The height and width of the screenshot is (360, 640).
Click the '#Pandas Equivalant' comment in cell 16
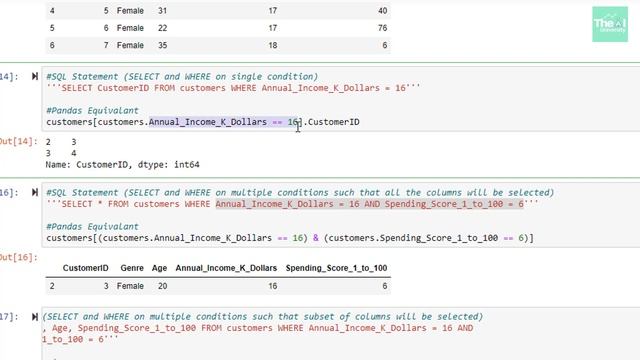92,227
